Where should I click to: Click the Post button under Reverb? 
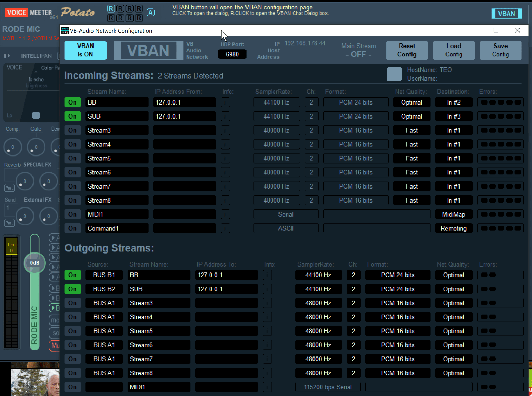(x=9, y=188)
